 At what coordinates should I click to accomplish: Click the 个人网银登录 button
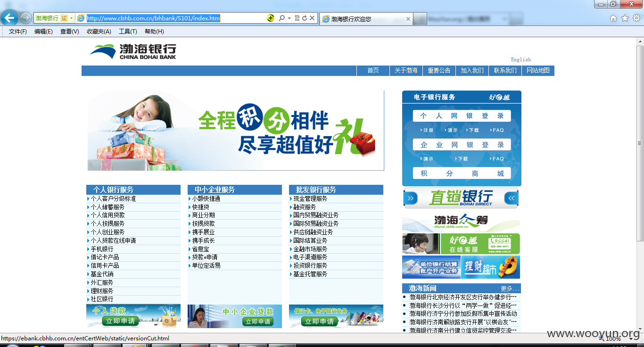coord(462,116)
